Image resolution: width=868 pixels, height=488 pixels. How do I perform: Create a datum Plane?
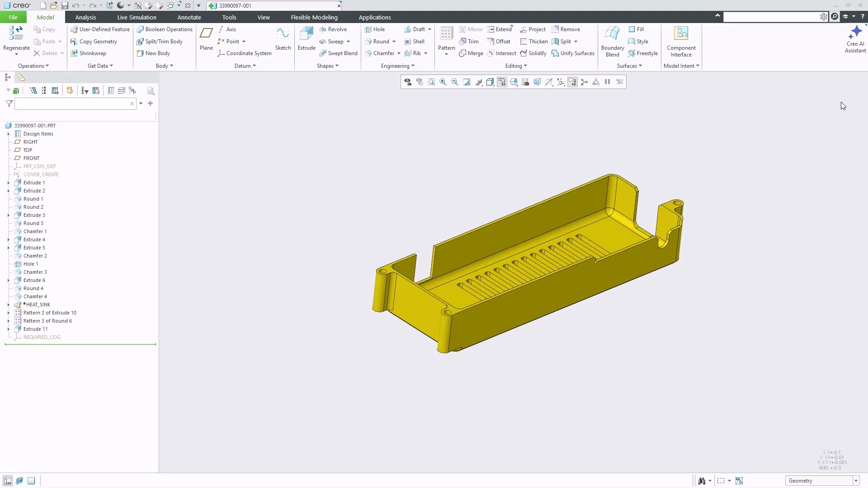pos(206,38)
